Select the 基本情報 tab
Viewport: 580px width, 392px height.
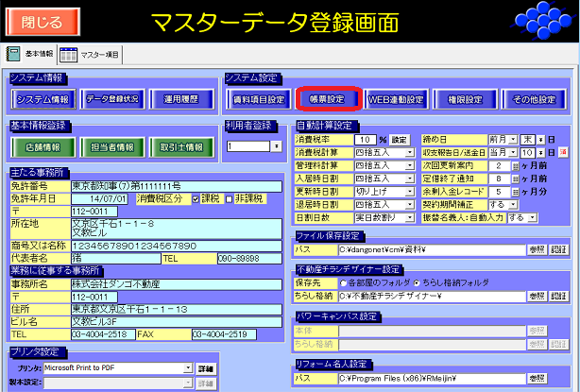32,56
